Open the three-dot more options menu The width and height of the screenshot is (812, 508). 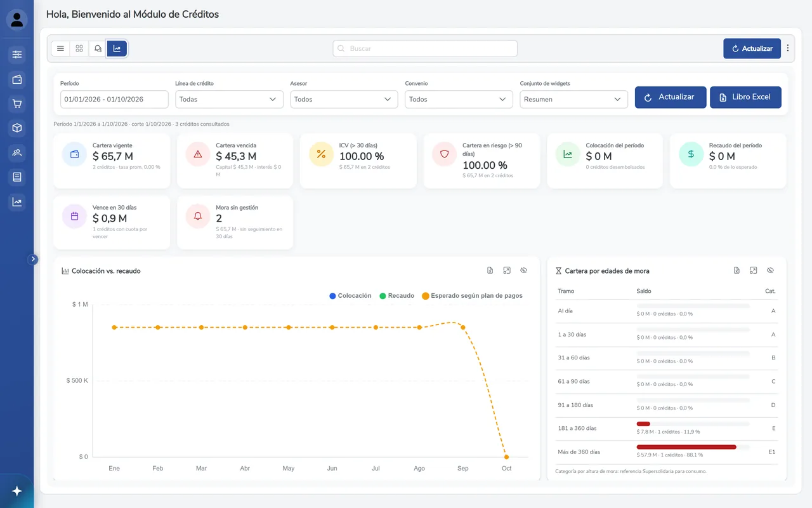click(788, 48)
